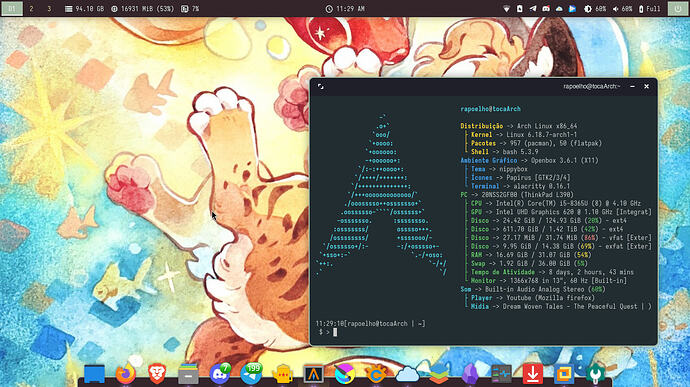Launch the orange squares virtualization dock icon

564,374
